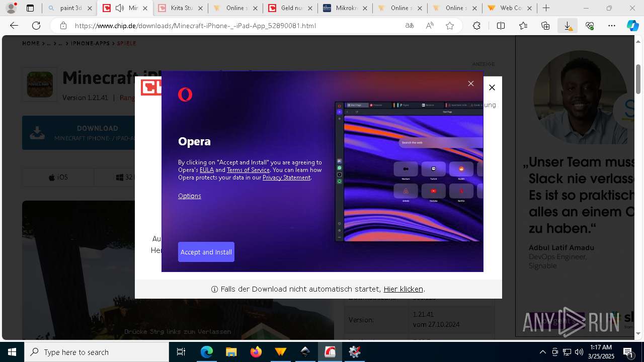This screenshot has width=644, height=362.
Task: Open volume control in system tray
Action: click(x=579, y=352)
